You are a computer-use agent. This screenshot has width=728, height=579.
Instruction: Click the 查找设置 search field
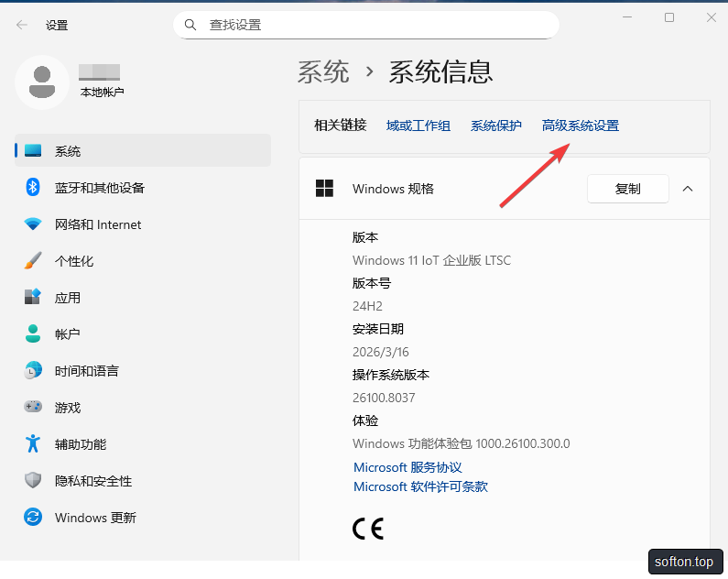tap(366, 25)
